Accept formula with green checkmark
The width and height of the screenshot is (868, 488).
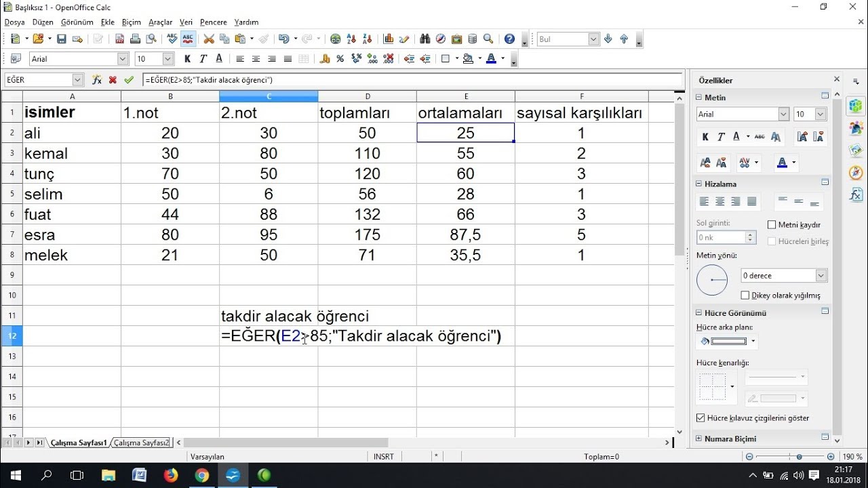click(129, 80)
